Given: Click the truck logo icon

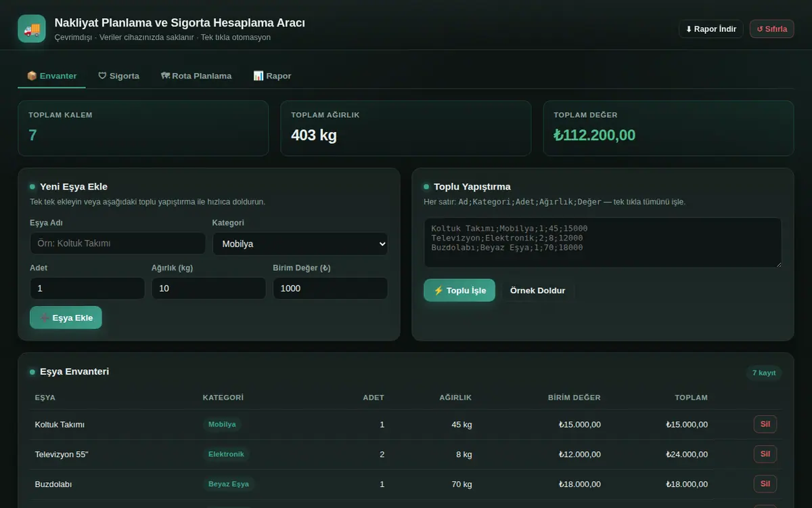Looking at the screenshot, I should (x=32, y=29).
